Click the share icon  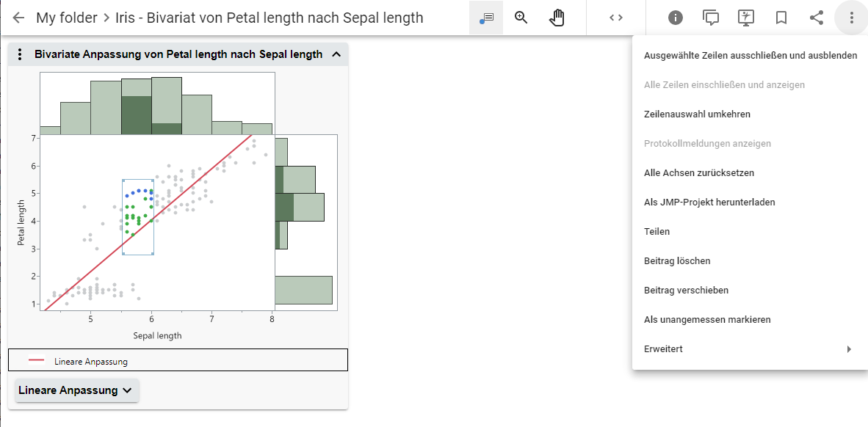click(817, 18)
